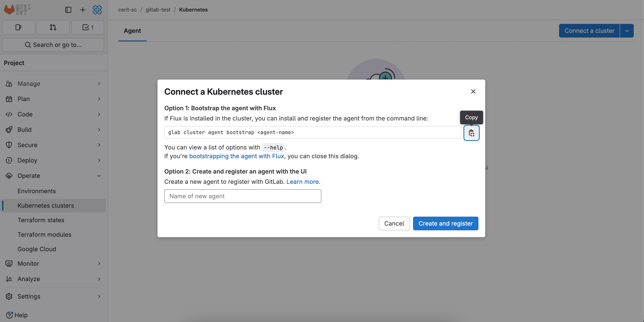Open issues via the issue icon
Screen dimensions: 644x322
coord(18,27)
